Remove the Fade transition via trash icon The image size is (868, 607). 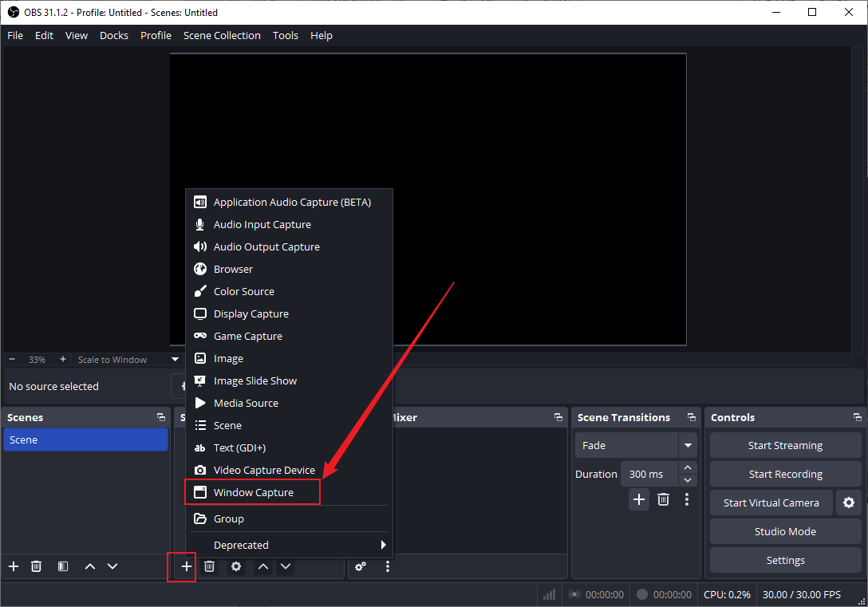663,499
